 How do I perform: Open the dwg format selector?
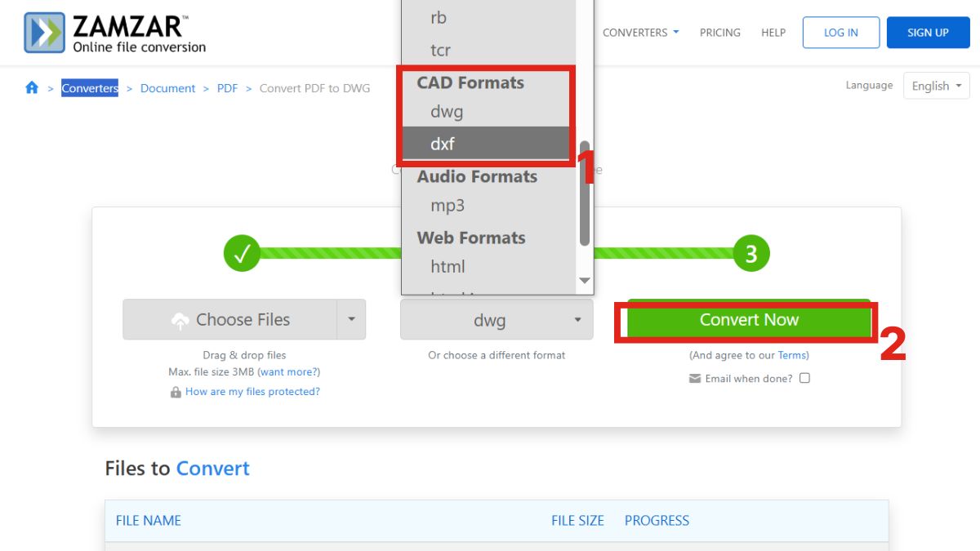tap(496, 320)
